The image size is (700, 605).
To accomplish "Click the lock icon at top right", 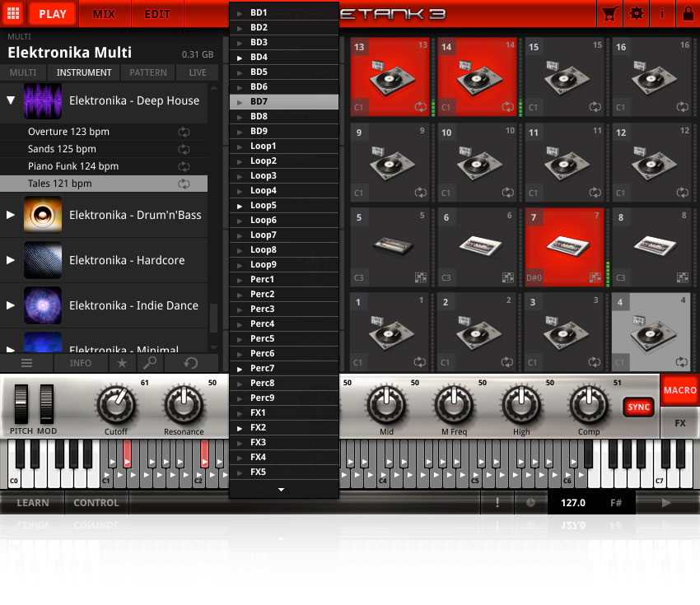I will coord(688,14).
